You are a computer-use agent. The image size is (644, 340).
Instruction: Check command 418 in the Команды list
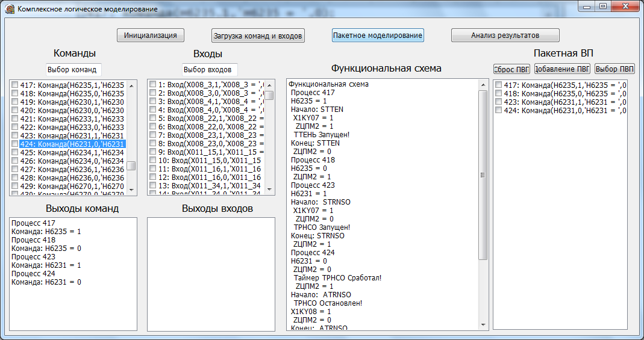pos(15,93)
